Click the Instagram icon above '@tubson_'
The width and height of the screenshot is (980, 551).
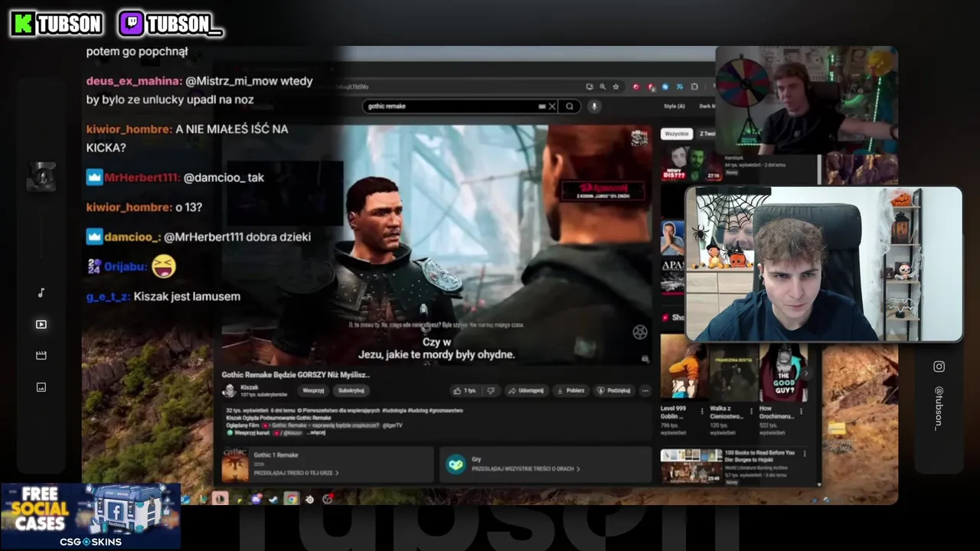939,367
